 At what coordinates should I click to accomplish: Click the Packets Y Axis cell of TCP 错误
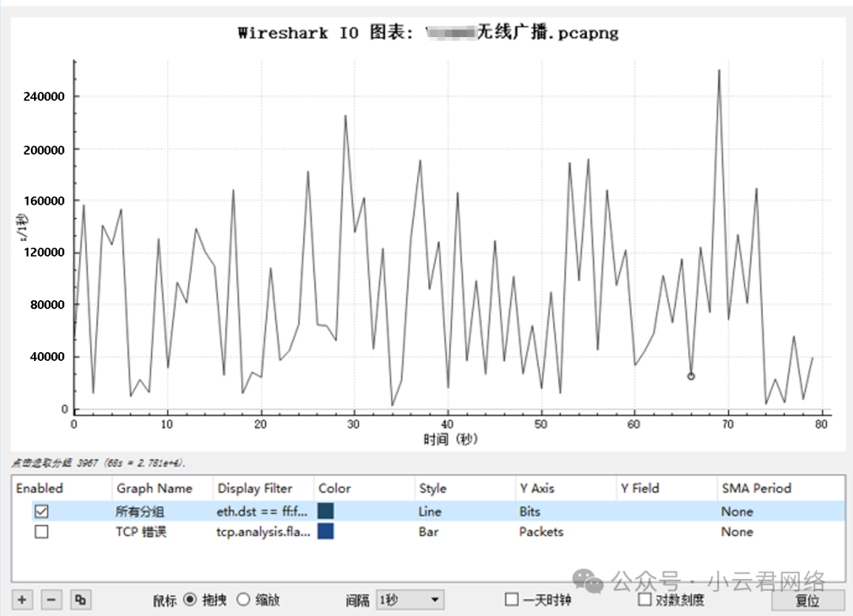tap(541, 532)
